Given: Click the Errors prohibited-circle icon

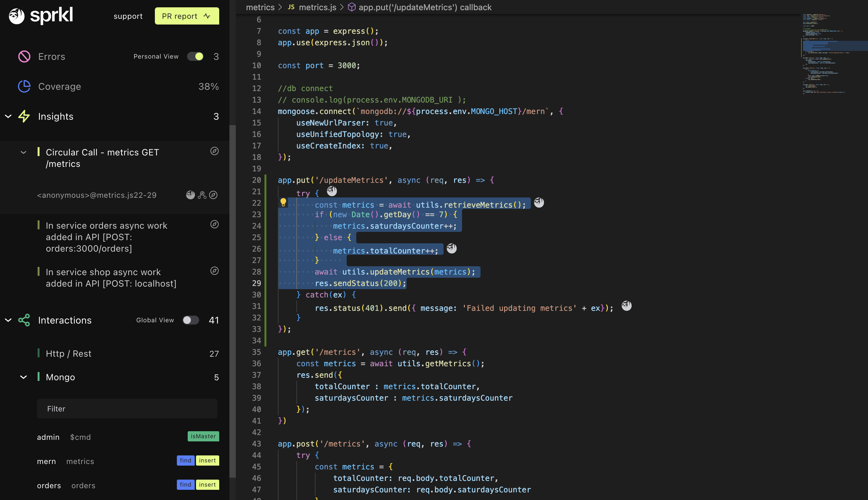Looking at the screenshot, I should coord(24,57).
